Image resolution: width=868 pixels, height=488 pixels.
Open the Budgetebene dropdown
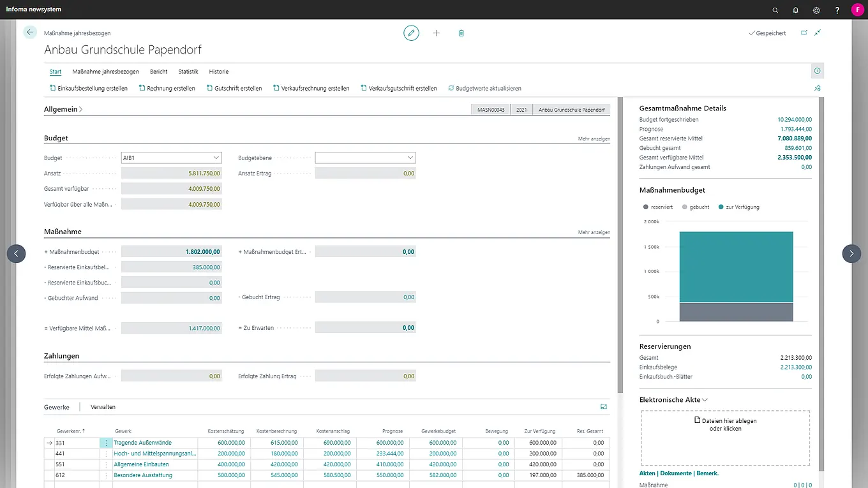click(x=365, y=158)
